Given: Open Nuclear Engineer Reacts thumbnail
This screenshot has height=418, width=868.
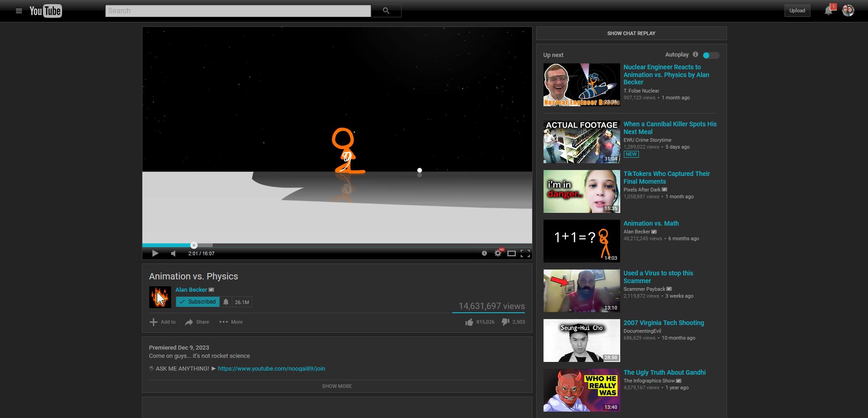Looking at the screenshot, I should pos(581,85).
